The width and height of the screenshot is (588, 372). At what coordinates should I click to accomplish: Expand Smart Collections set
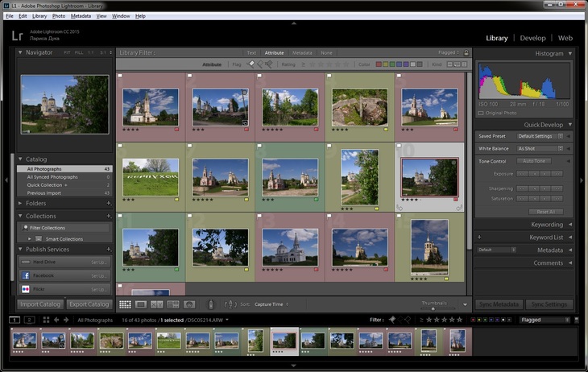pyautogui.click(x=30, y=239)
